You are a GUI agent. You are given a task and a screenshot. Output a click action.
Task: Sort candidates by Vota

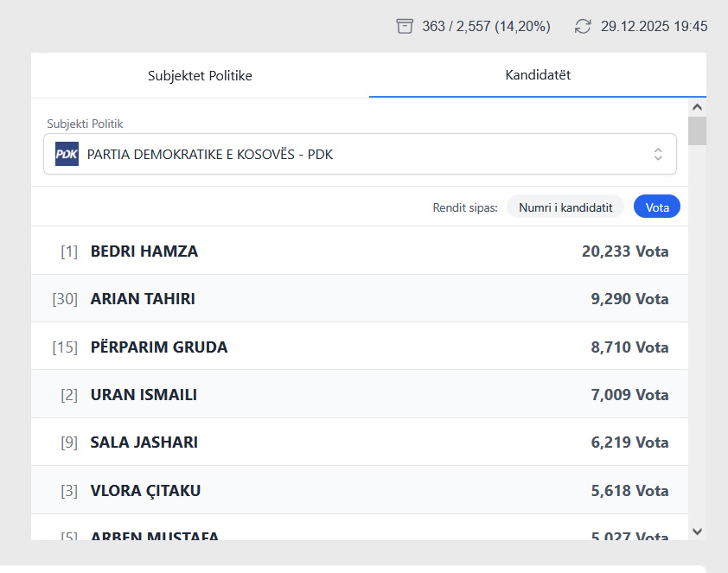656,207
